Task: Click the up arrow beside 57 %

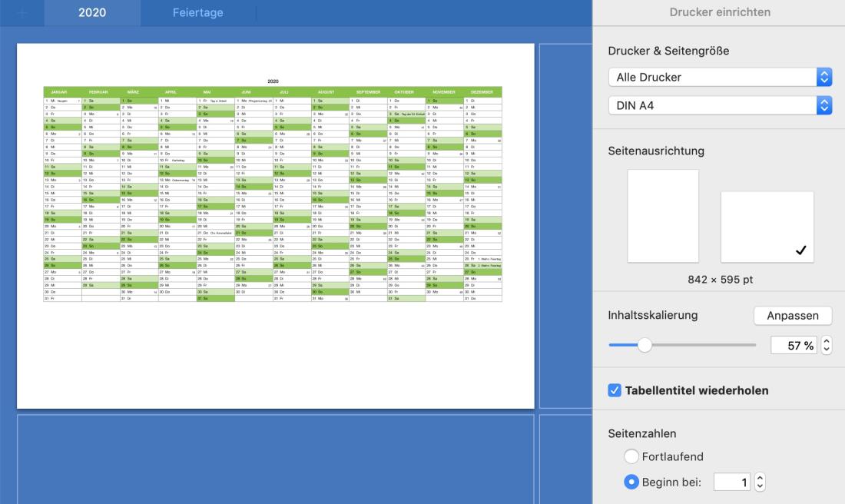Action: pos(826,342)
